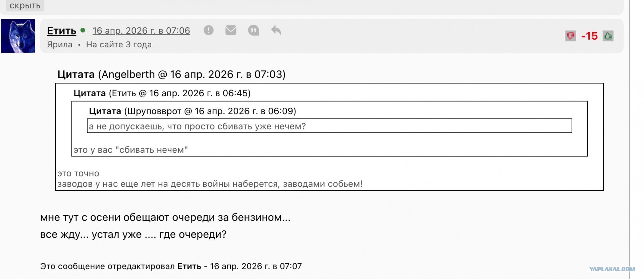Open private message envelope icon
Viewport: 644px width, 279px height.
(x=231, y=30)
